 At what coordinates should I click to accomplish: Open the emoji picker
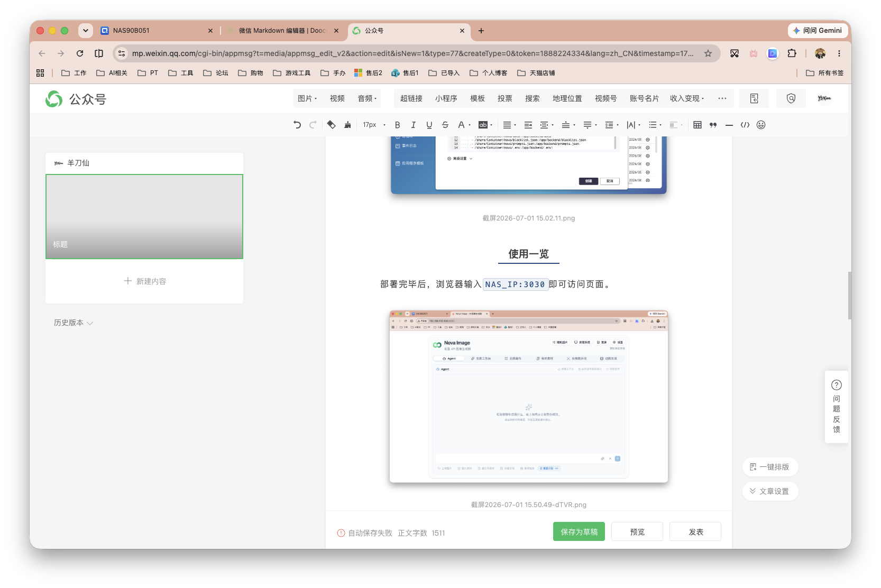(761, 125)
